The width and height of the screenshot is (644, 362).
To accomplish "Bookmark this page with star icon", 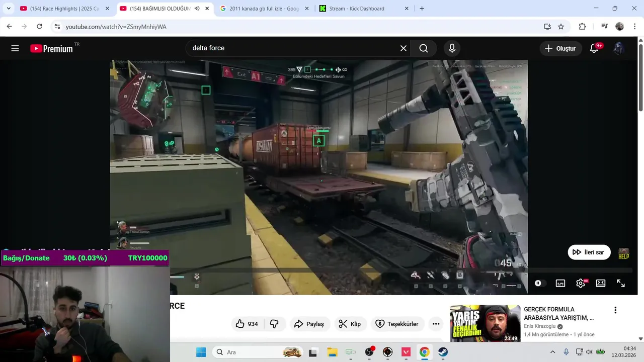I will [561, 27].
